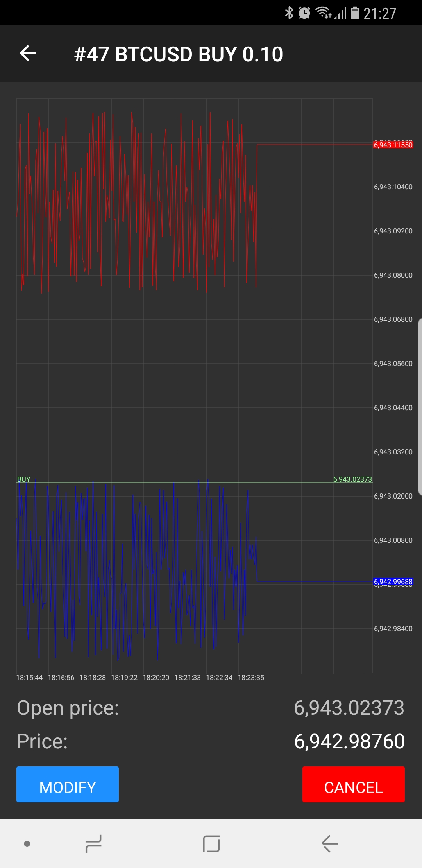Tap the #47 BTCUSD BUY 0.10 title
422x868 pixels.
click(x=179, y=54)
